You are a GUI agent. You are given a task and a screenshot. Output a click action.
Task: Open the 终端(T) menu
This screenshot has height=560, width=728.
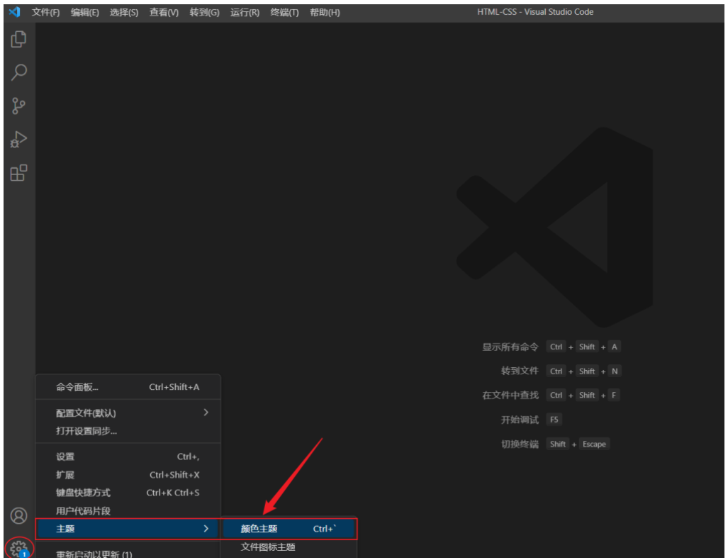[284, 13]
